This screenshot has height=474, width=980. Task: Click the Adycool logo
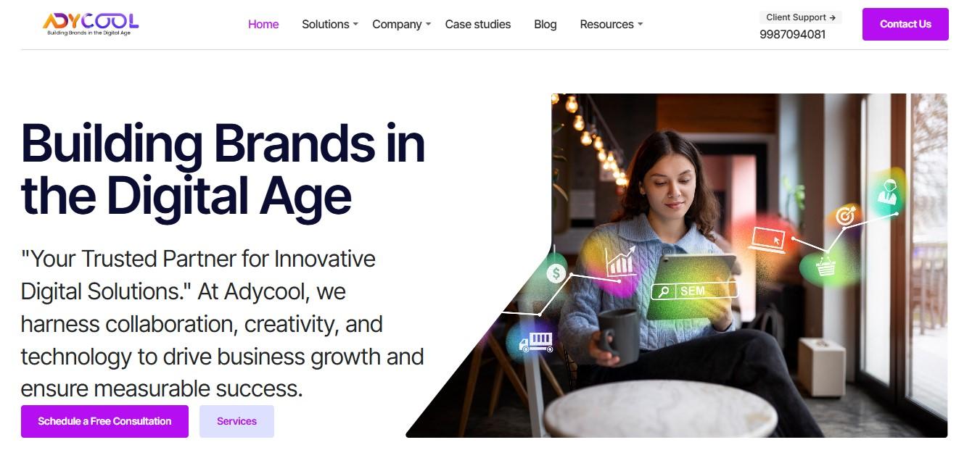[91, 24]
